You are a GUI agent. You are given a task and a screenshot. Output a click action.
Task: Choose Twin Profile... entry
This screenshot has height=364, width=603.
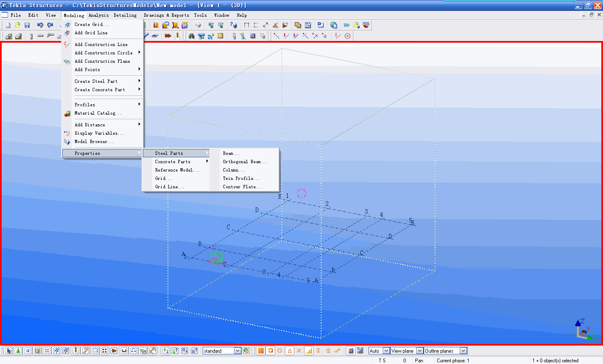[x=245, y=178]
